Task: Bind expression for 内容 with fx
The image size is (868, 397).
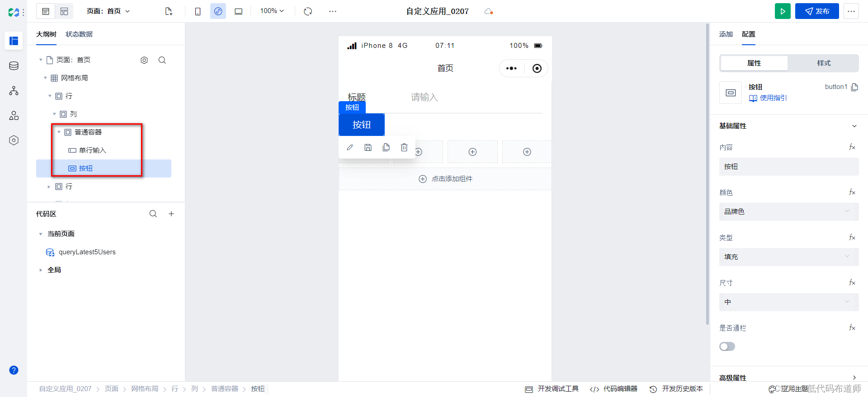Action: tap(852, 147)
